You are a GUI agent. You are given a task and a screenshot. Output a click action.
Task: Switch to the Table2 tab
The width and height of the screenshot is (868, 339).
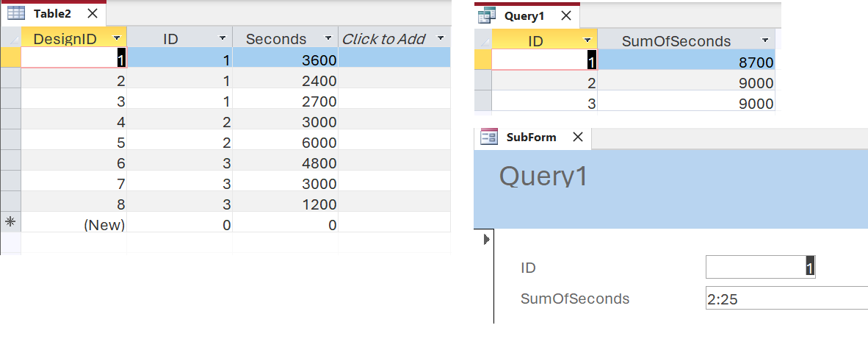[x=52, y=14]
